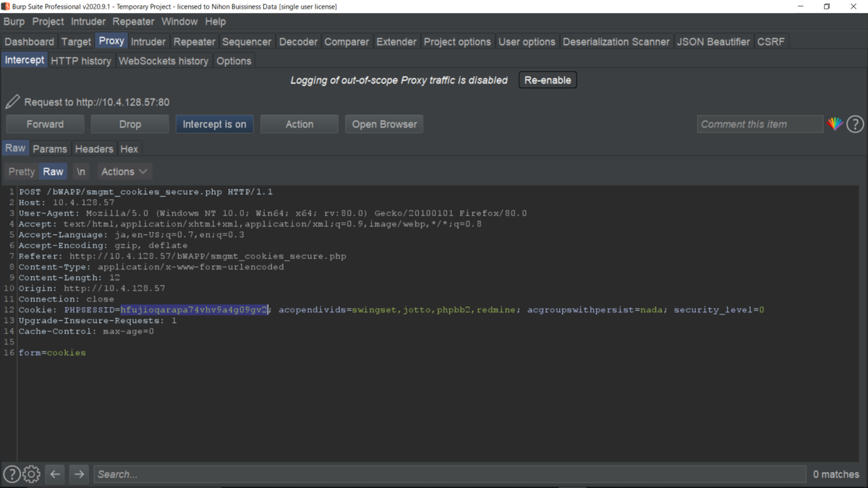This screenshot has height=488, width=868.
Task: Click the Referer header line
Action: [182, 257]
